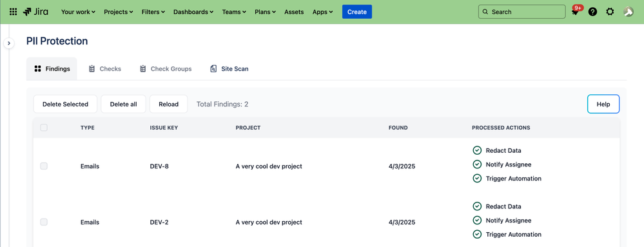Screen dimensions: 644x247
Task: Tick the select-all checkbox in table header
Action: 44,128
